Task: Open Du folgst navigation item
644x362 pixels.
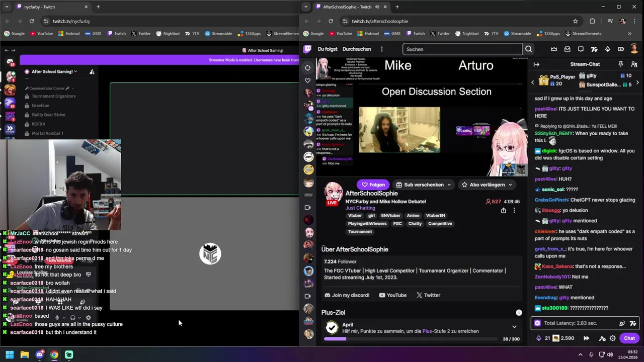Action: [328, 49]
